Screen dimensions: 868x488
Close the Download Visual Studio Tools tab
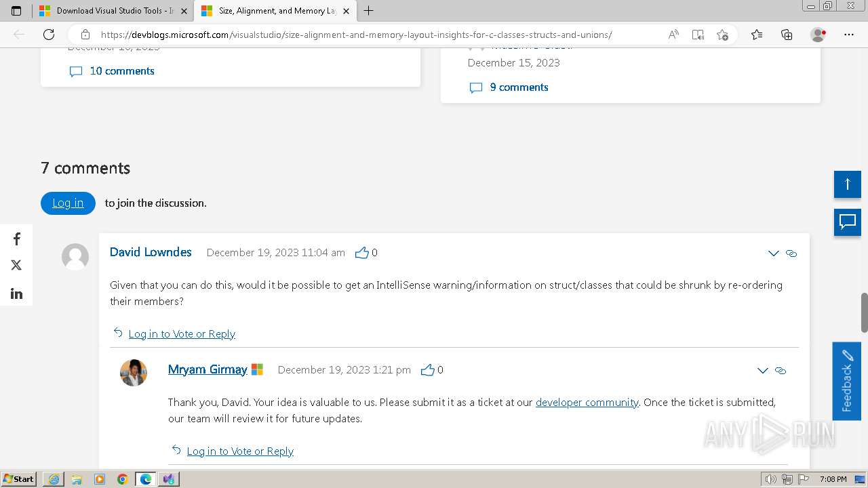tap(184, 11)
